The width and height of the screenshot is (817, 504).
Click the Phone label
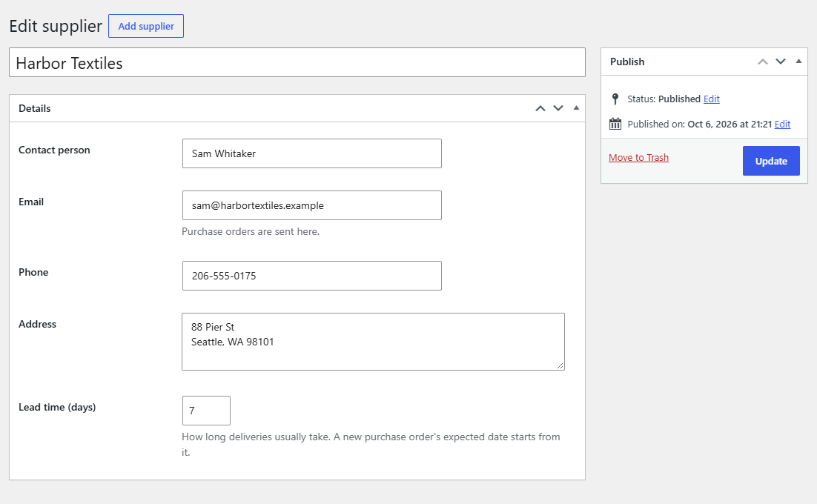pyautogui.click(x=33, y=272)
